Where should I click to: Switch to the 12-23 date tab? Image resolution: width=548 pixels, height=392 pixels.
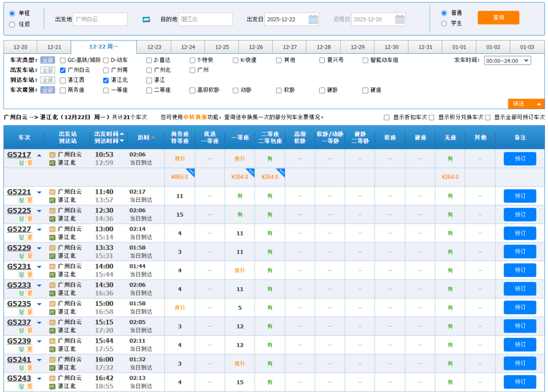click(154, 47)
